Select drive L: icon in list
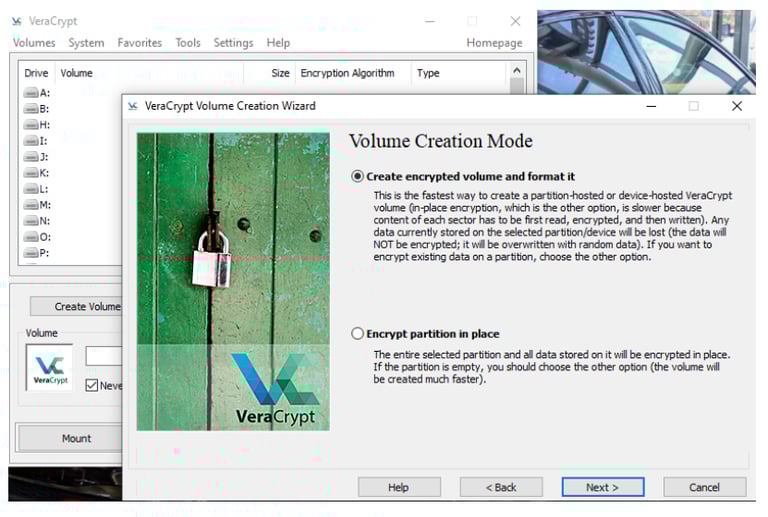Viewport: 768px width, 517px height. (x=31, y=189)
